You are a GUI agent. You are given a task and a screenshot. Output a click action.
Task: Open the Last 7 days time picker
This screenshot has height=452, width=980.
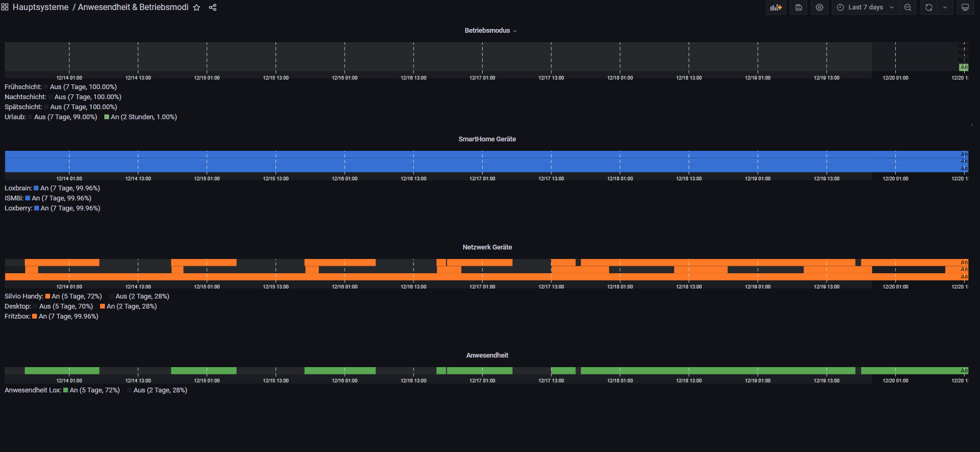coord(865,7)
